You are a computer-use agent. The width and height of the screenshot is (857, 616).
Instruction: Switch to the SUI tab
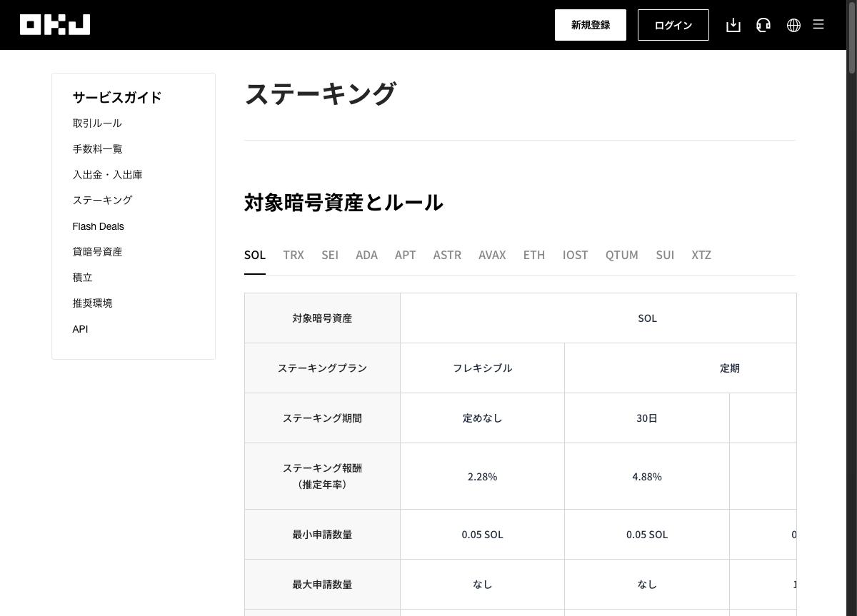[665, 255]
